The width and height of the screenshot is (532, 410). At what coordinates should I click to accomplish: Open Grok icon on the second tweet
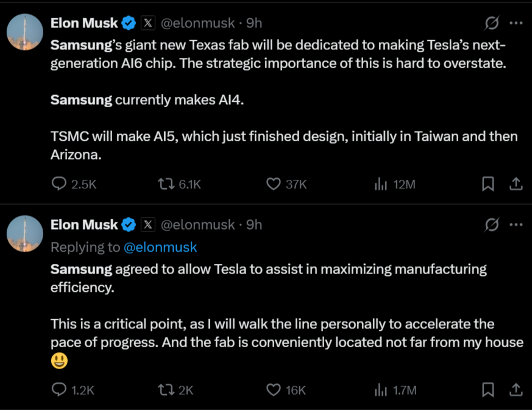(491, 225)
